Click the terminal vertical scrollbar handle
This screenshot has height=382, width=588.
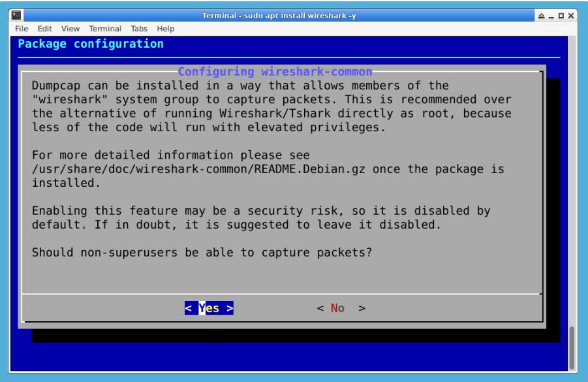coord(572,348)
